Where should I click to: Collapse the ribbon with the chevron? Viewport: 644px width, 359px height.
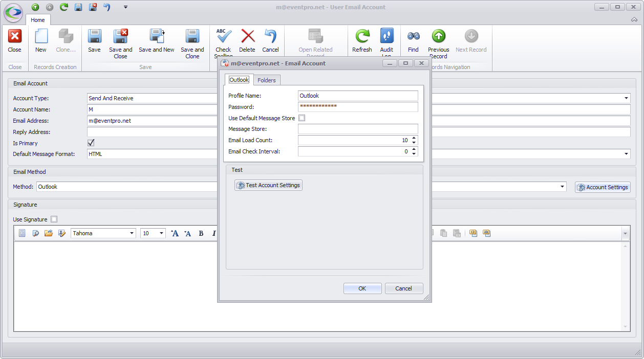[x=635, y=20]
